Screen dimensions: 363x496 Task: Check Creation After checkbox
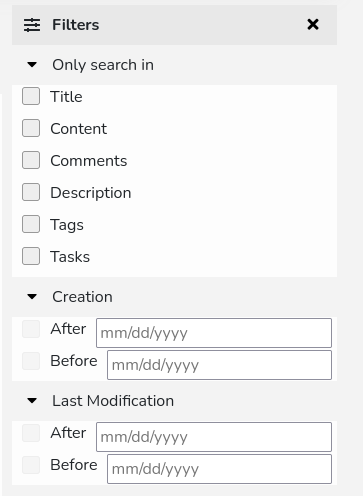(x=31, y=329)
